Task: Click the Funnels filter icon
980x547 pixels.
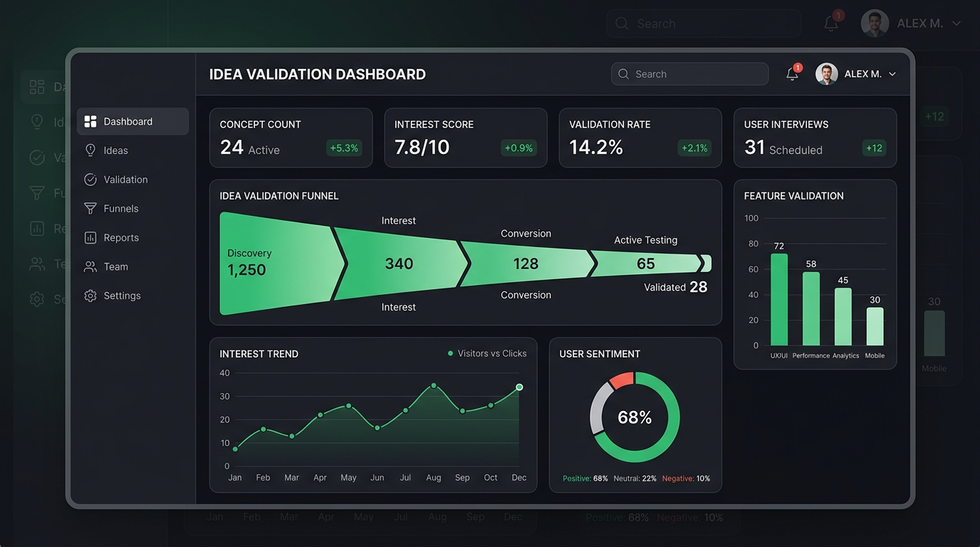Action: pyautogui.click(x=90, y=209)
